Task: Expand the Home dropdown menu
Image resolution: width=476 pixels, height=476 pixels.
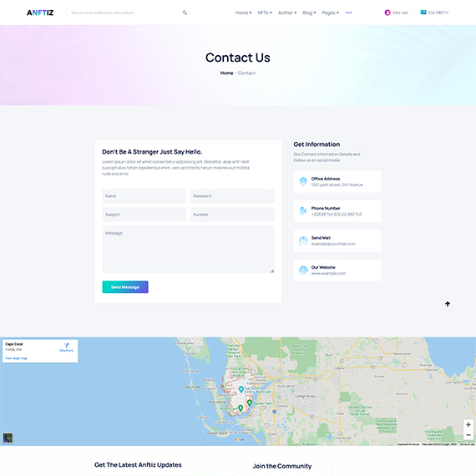Action: coord(243,13)
